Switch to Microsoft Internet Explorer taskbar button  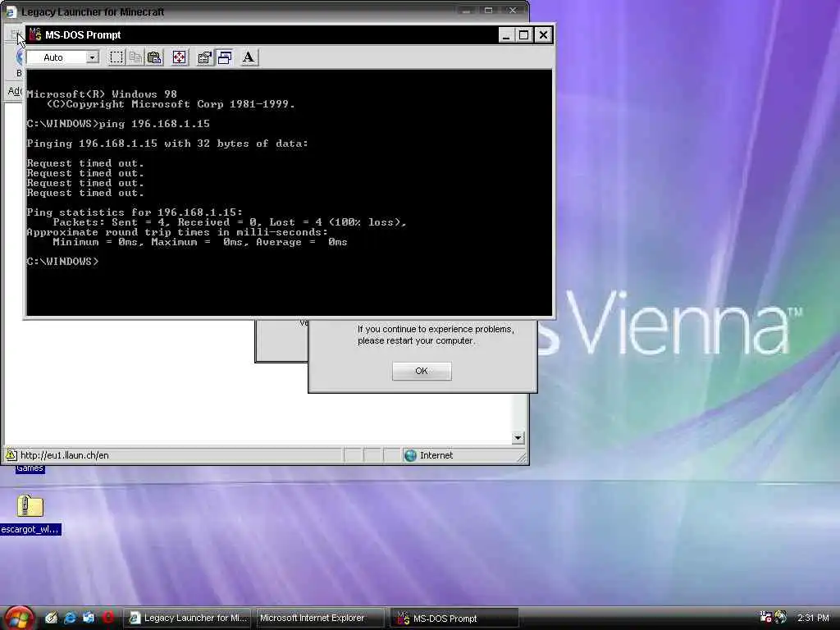[320, 619]
